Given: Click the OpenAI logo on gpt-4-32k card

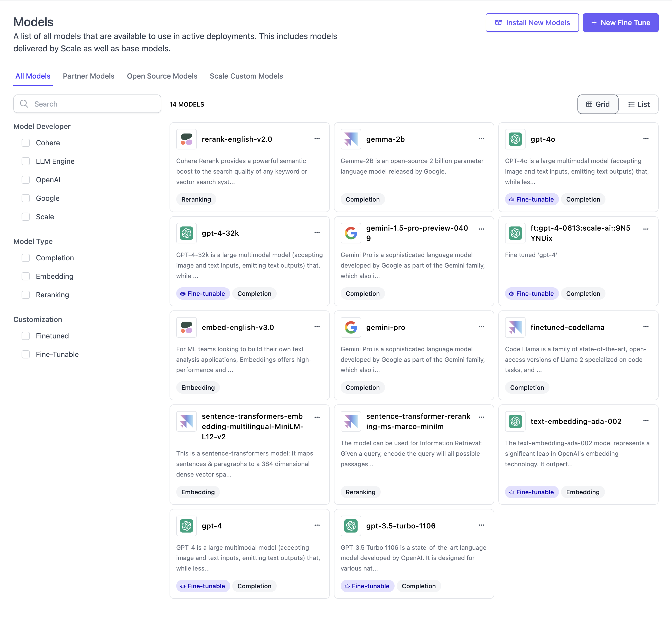Looking at the screenshot, I should click(186, 233).
